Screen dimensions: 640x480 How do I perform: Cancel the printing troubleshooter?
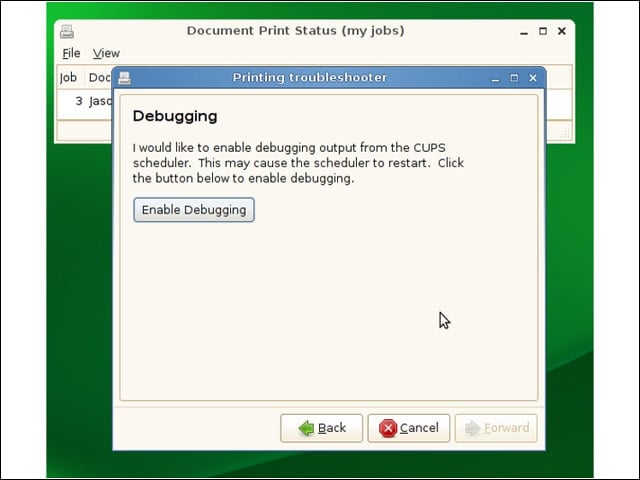pos(409,428)
